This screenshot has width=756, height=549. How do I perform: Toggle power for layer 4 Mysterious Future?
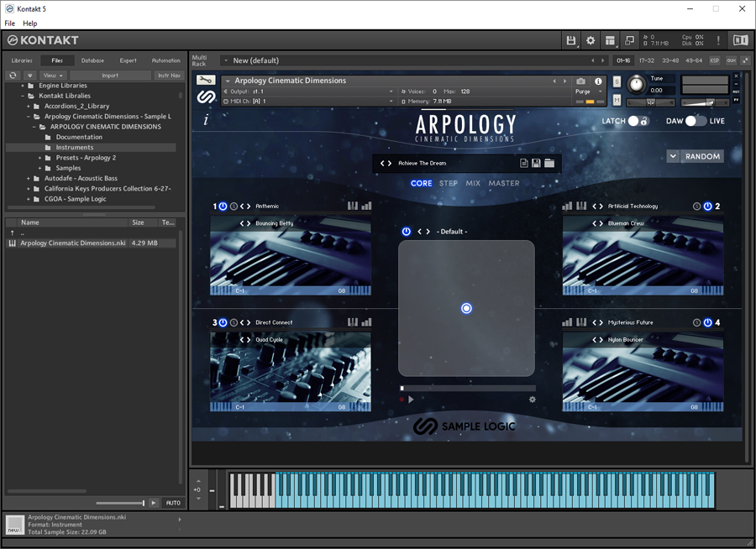[x=707, y=322]
